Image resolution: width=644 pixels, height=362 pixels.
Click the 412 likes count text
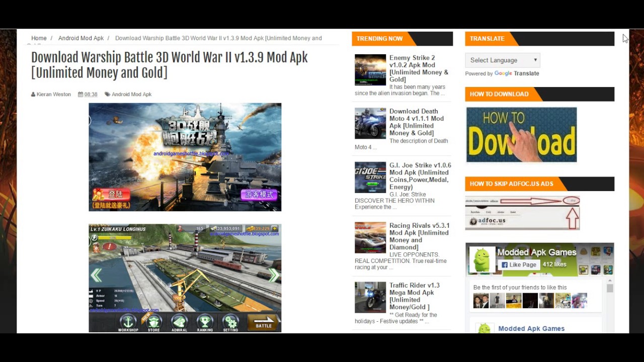554,264
